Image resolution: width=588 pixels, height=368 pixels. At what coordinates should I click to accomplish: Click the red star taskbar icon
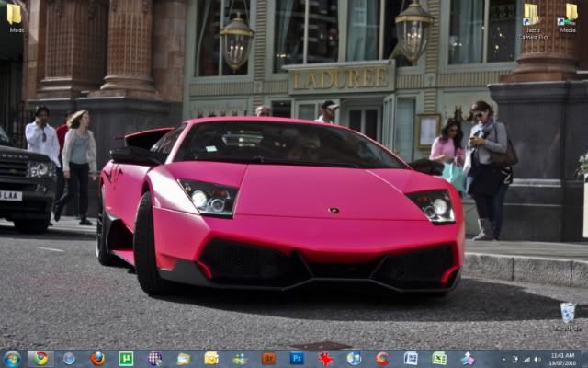pyautogui.click(x=325, y=358)
